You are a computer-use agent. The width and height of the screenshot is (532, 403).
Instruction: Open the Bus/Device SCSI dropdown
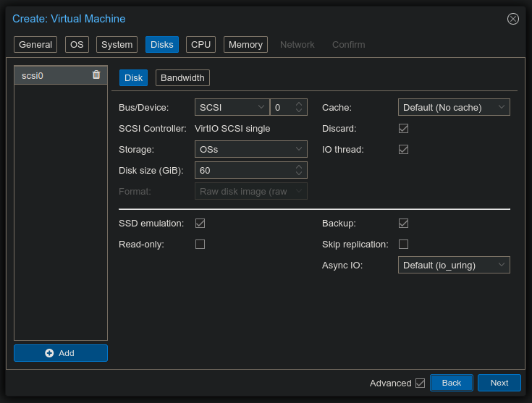[232, 107]
